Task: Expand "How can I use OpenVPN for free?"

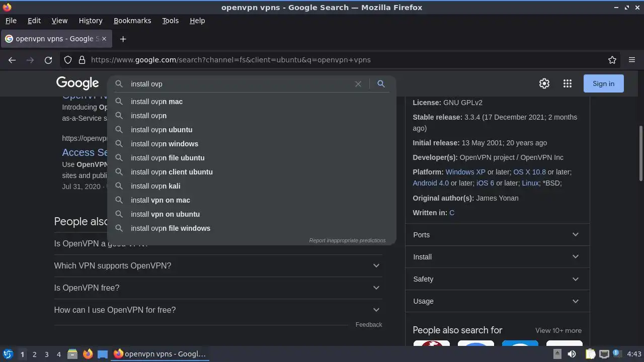Action: (x=218, y=310)
